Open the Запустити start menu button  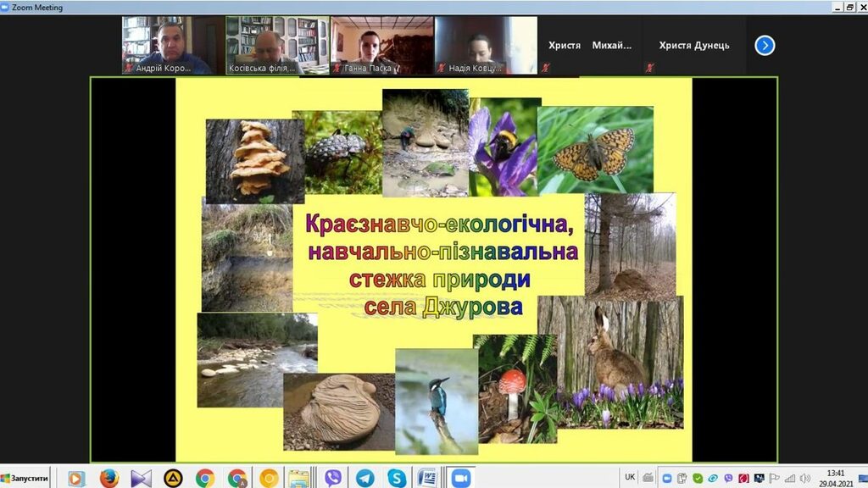coord(25,479)
